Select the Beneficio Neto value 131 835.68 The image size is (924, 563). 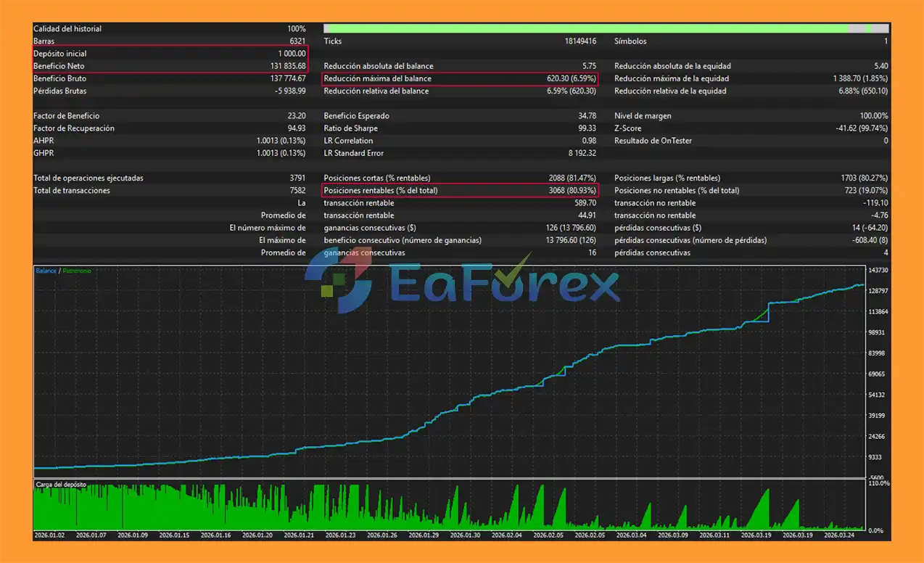(288, 66)
